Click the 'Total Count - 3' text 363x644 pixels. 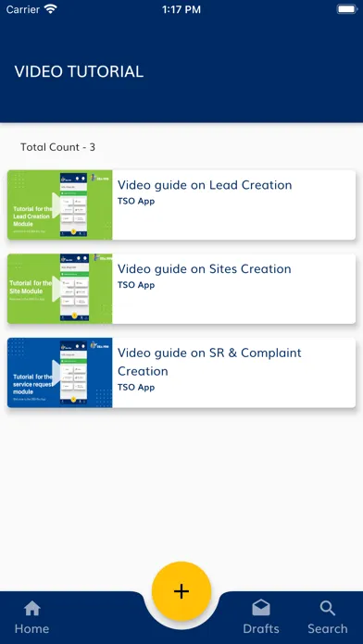[58, 147]
